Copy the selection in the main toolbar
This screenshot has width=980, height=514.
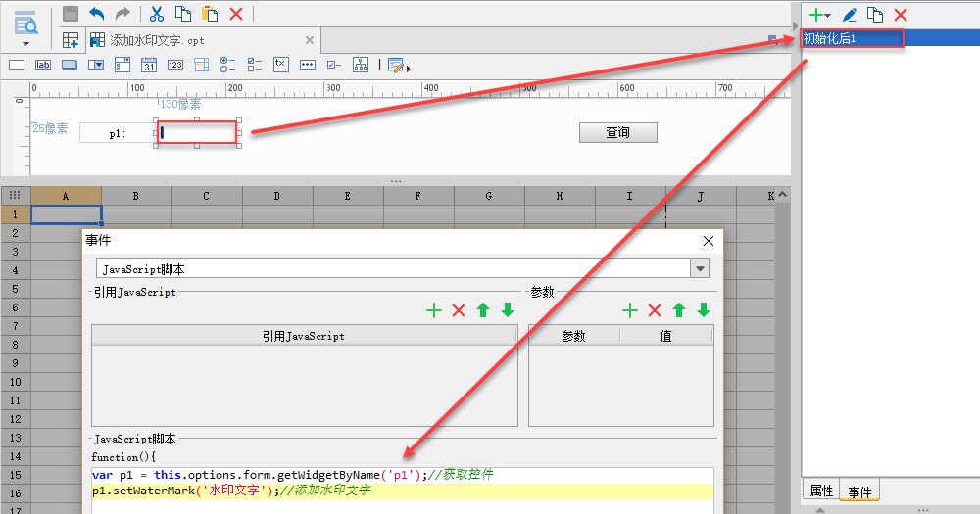pyautogui.click(x=183, y=13)
